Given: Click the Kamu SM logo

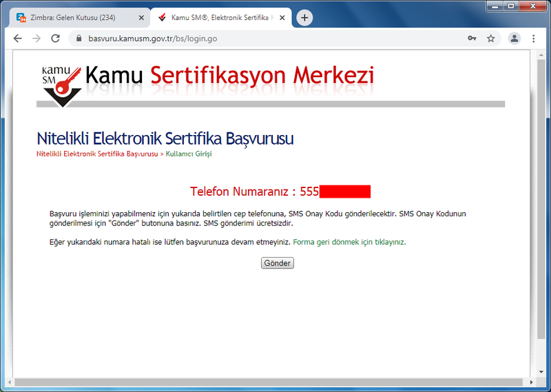Looking at the screenshot, I should click(61, 84).
